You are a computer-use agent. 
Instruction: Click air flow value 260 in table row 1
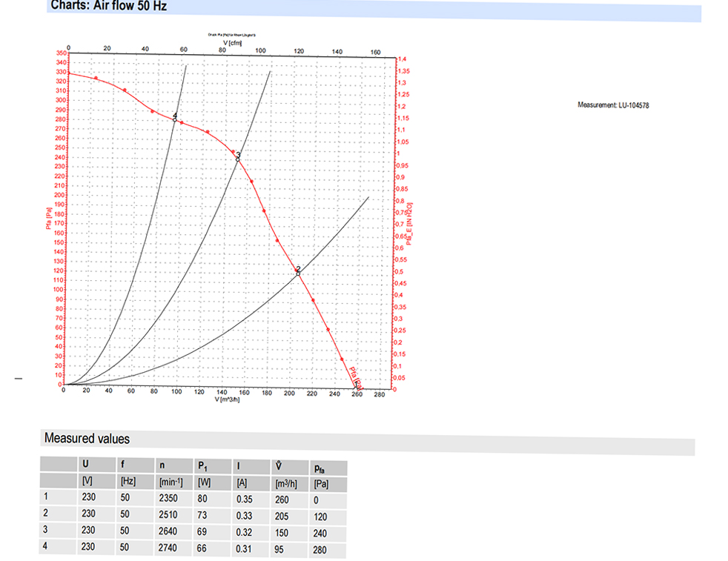point(282,499)
